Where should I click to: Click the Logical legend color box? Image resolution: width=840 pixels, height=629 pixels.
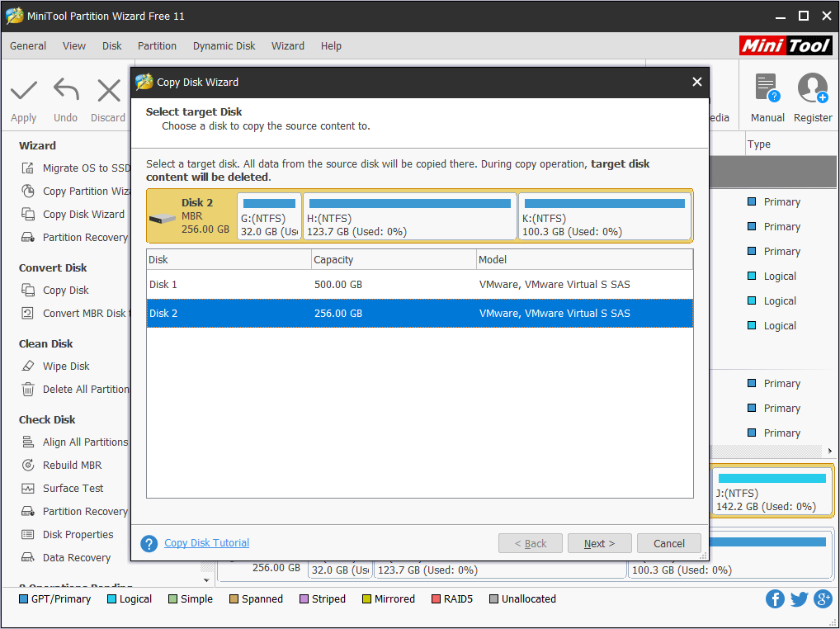coord(112,599)
